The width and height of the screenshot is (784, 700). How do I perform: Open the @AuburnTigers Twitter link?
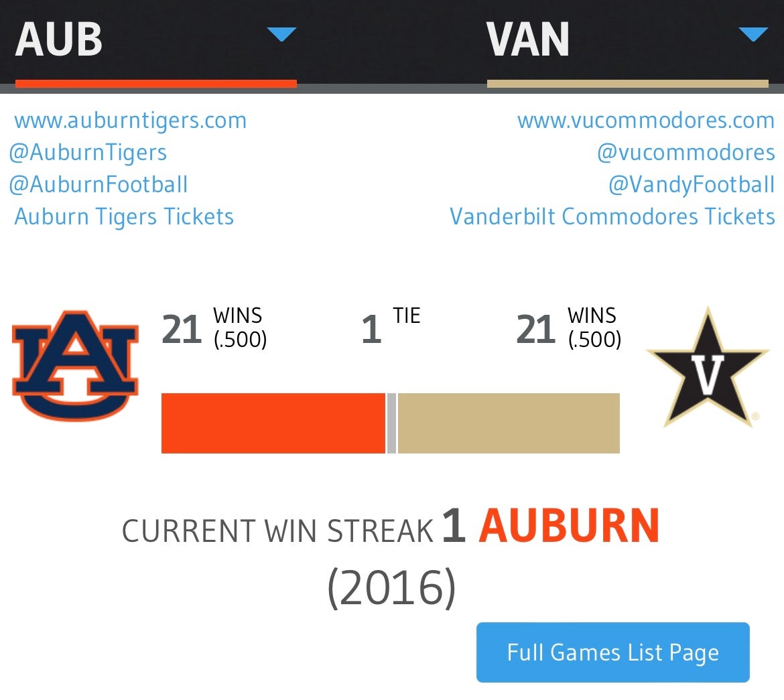88,153
